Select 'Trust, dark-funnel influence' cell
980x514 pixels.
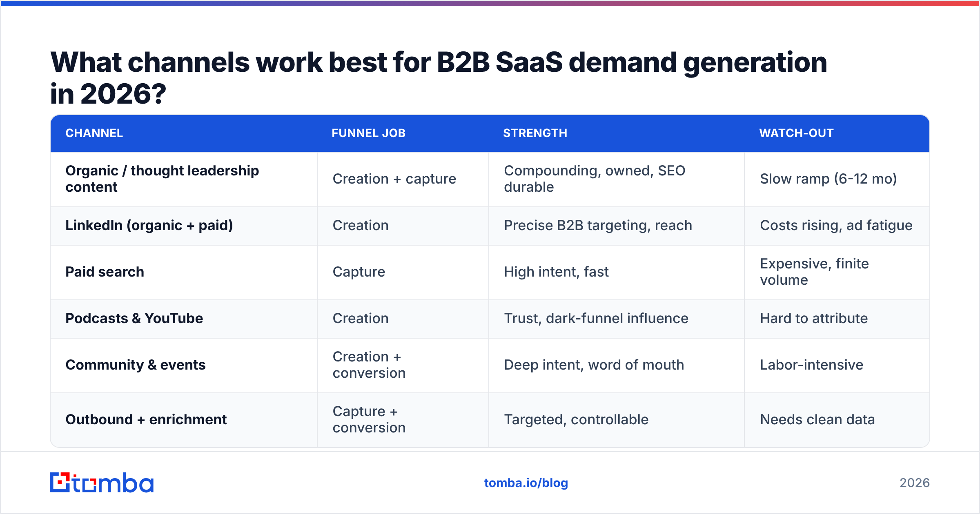617,319
